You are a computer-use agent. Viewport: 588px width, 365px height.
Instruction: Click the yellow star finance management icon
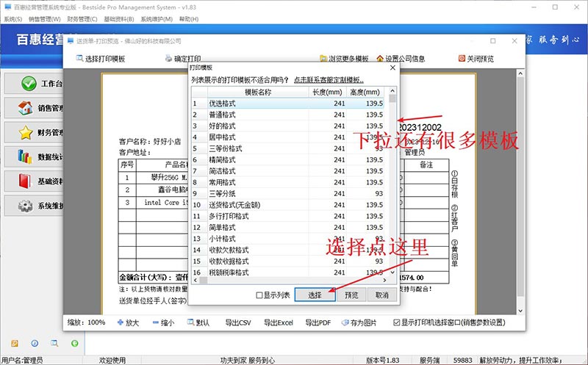click(26, 132)
